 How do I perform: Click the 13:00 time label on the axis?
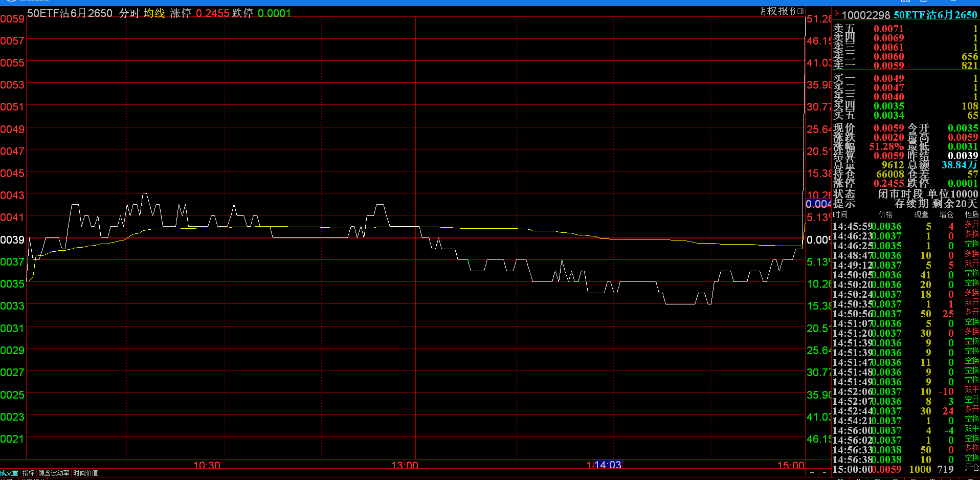tap(405, 465)
